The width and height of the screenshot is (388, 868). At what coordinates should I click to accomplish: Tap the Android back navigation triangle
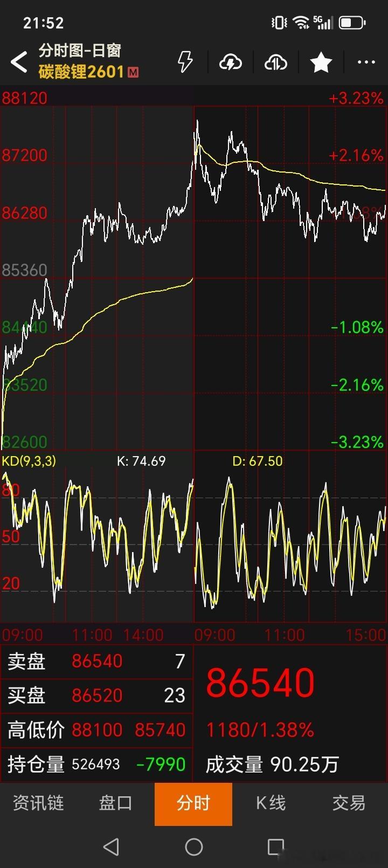[111, 847]
